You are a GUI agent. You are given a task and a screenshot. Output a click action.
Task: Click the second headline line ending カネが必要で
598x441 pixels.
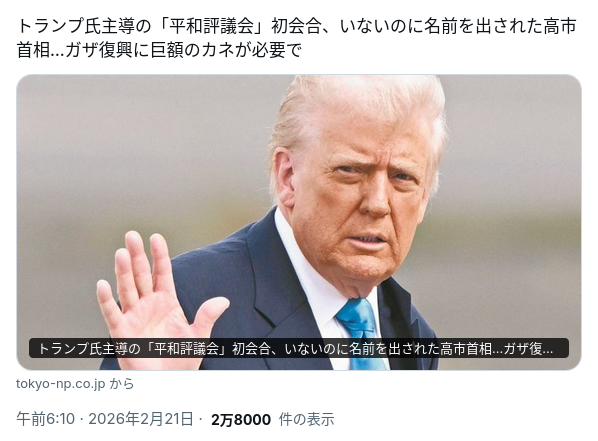[159, 50]
